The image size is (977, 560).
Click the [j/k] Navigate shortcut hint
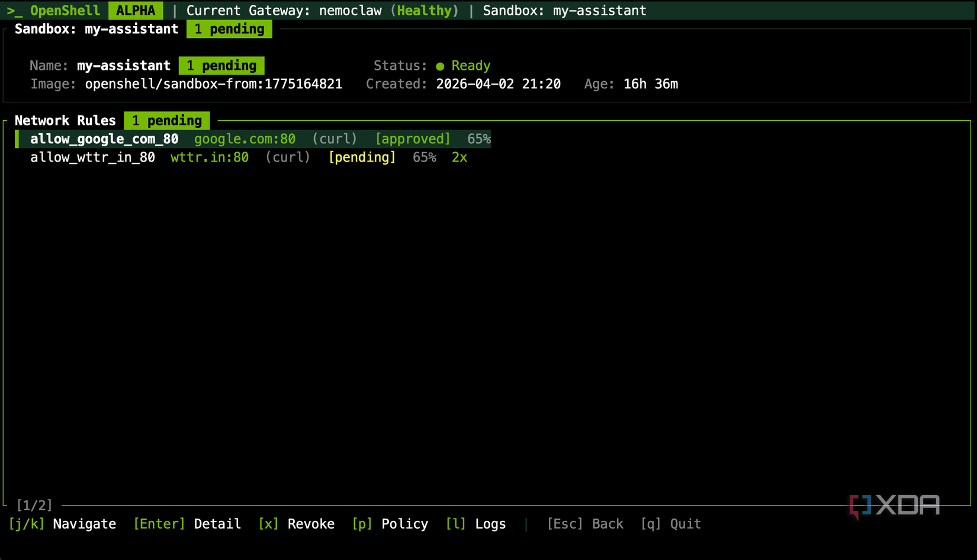click(x=62, y=524)
